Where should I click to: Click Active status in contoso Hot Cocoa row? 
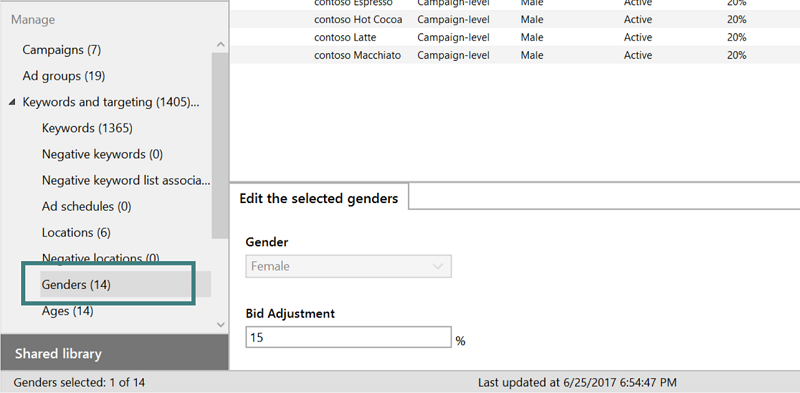tap(638, 19)
